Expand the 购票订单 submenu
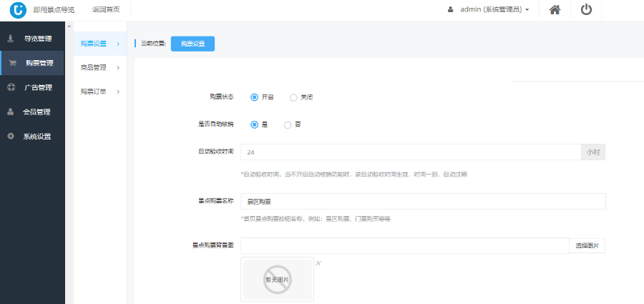644x304 pixels. click(x=99, y=92)
